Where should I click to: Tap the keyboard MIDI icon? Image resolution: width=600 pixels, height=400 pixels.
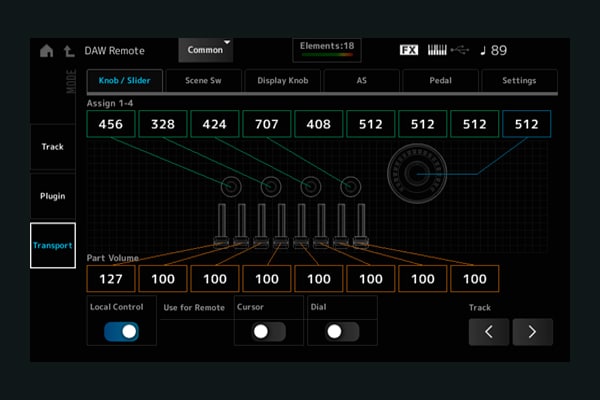437,50
